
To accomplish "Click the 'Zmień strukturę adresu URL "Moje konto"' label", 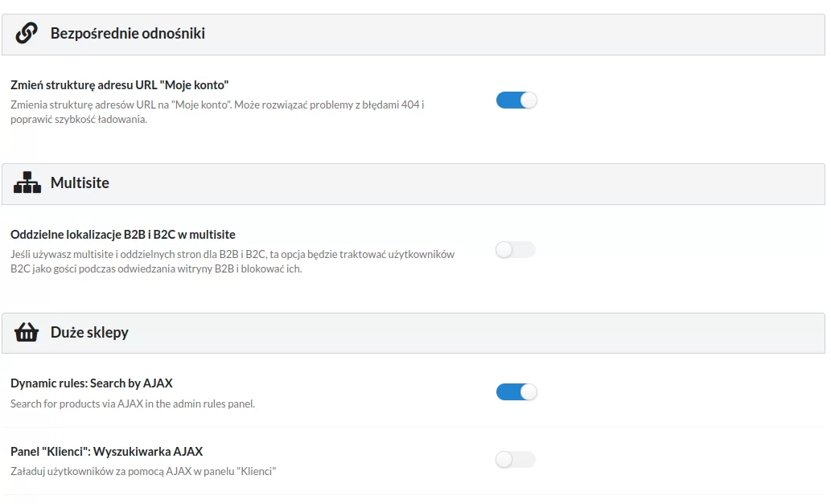I will (120, 84).
